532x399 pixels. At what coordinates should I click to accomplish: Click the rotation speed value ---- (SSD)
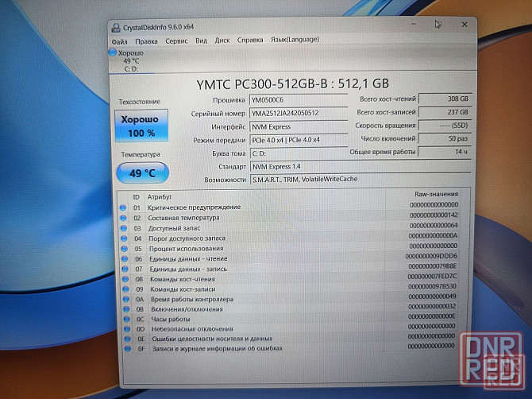tap(445, 126)
